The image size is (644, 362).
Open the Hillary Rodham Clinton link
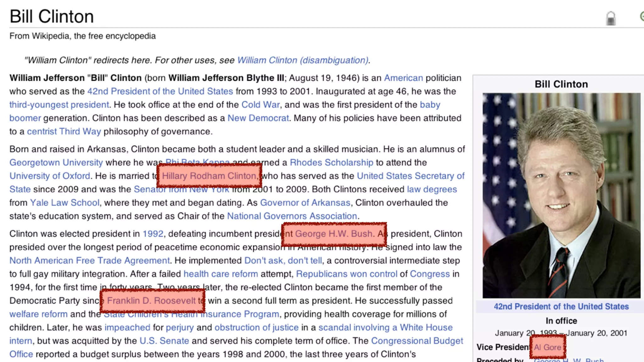[x=209, y=176]
